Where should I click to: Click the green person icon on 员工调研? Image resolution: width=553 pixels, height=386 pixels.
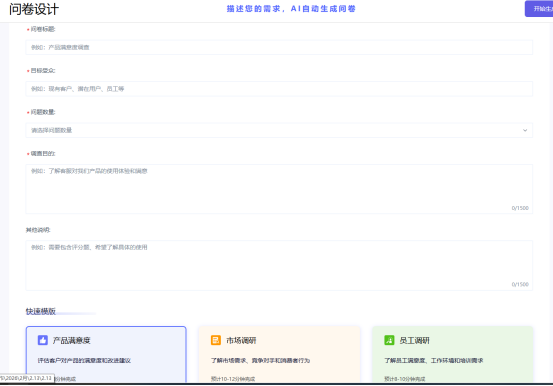coord(389,340)
